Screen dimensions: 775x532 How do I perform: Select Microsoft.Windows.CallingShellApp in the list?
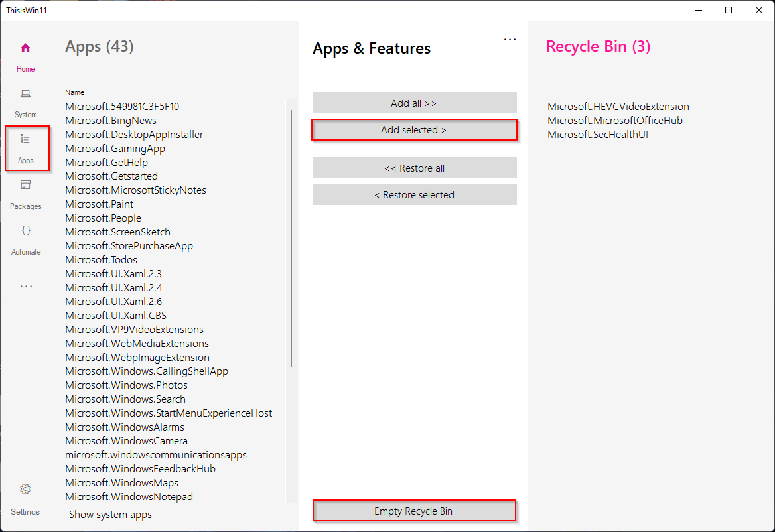pos(146,371)
